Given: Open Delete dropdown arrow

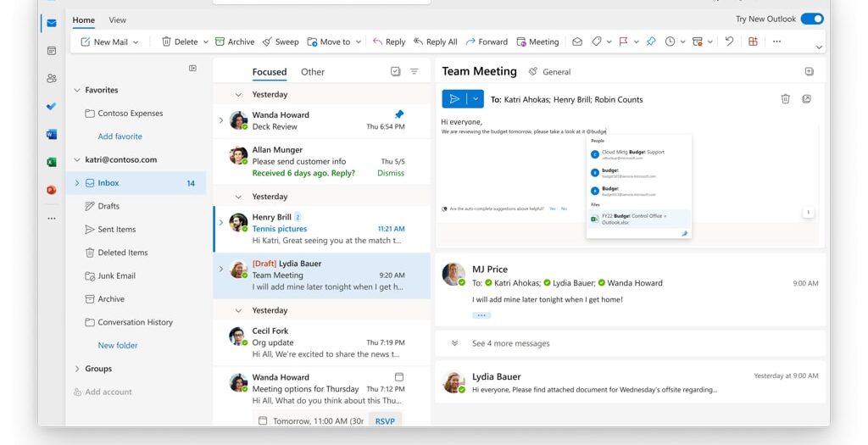Looking at the screenshot, I should coord(205,42).
